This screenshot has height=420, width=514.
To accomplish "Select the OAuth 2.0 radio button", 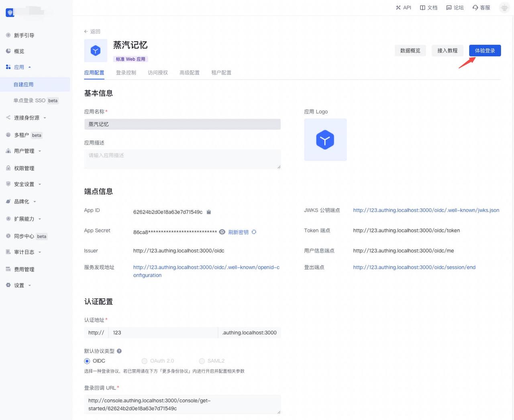I will coord(145,361).
